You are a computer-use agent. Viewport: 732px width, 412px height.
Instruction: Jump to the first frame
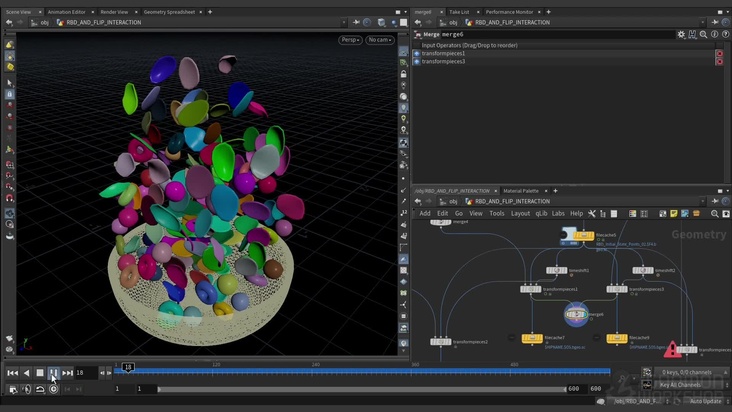coord(12,373)
